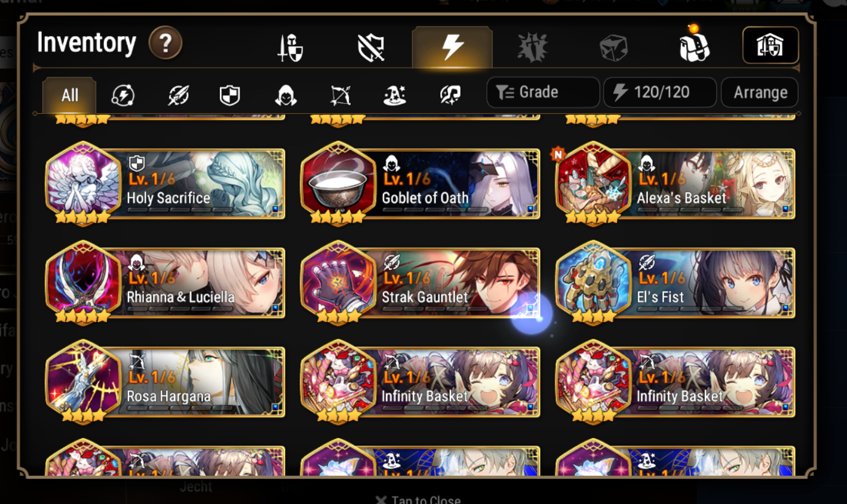847x504 pixels.
Task: Select the Rosa Hargana artifact card
Action: coord(165,382)
